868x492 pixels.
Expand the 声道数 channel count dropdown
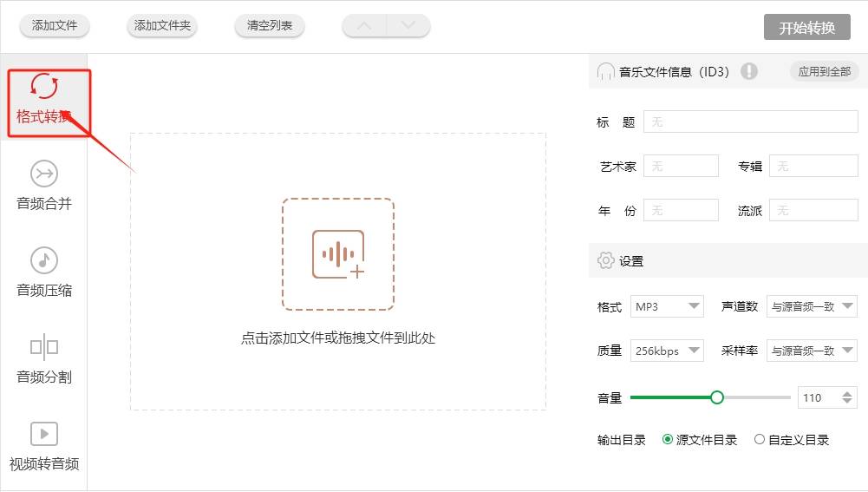tap(812, 306)
